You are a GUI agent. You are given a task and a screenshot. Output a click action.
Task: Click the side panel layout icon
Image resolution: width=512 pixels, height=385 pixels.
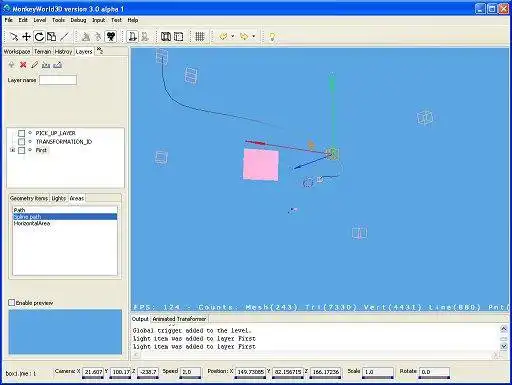point(179,36)
